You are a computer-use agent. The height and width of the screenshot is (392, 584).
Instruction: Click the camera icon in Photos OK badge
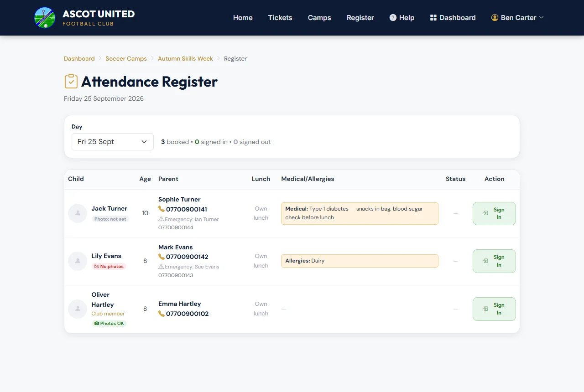click(97, 324)
